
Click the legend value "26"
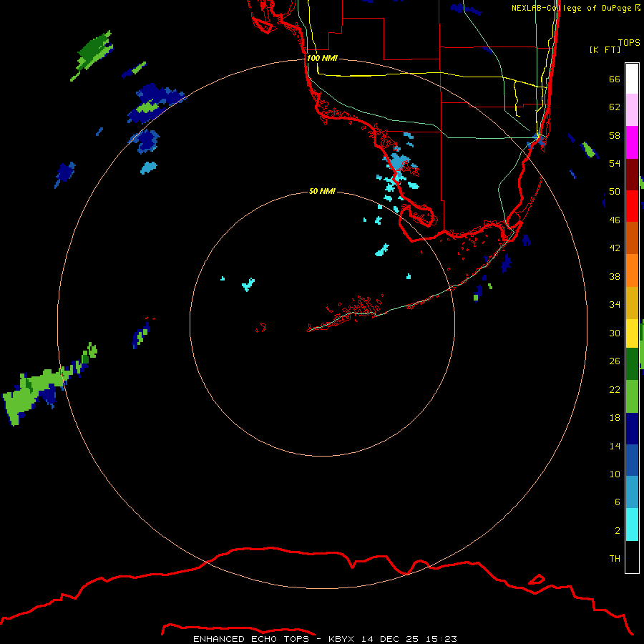pos(615,361)
